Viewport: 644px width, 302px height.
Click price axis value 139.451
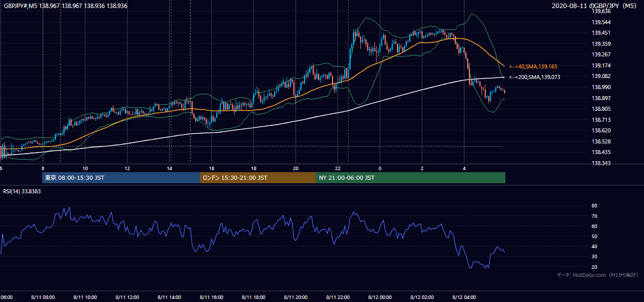click(601, 33)
